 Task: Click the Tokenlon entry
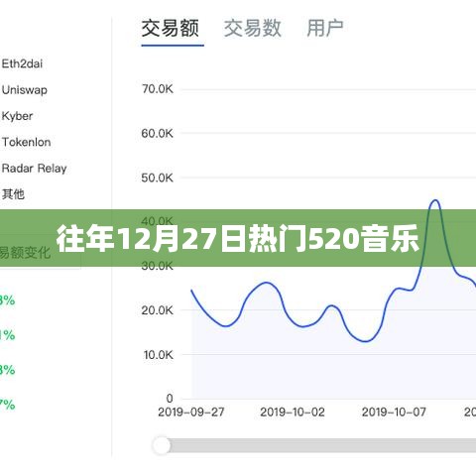(26, 142)
